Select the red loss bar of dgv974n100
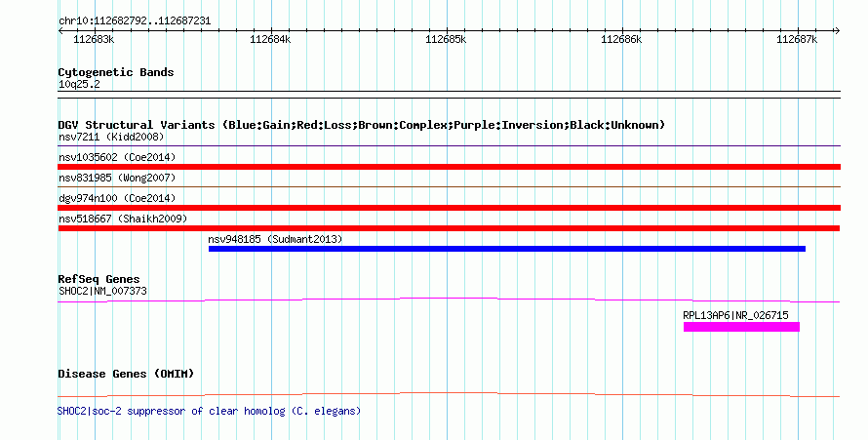 click(449, 208)
